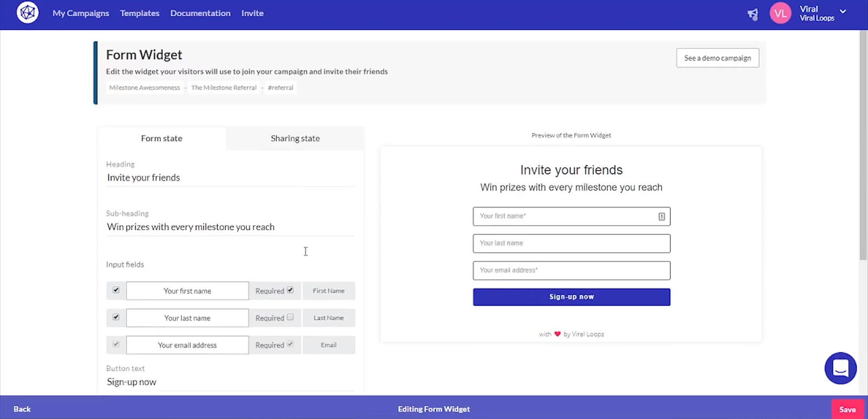Select the Form state tab
Viewport: 868px width, 419px height.
(162, 139)
